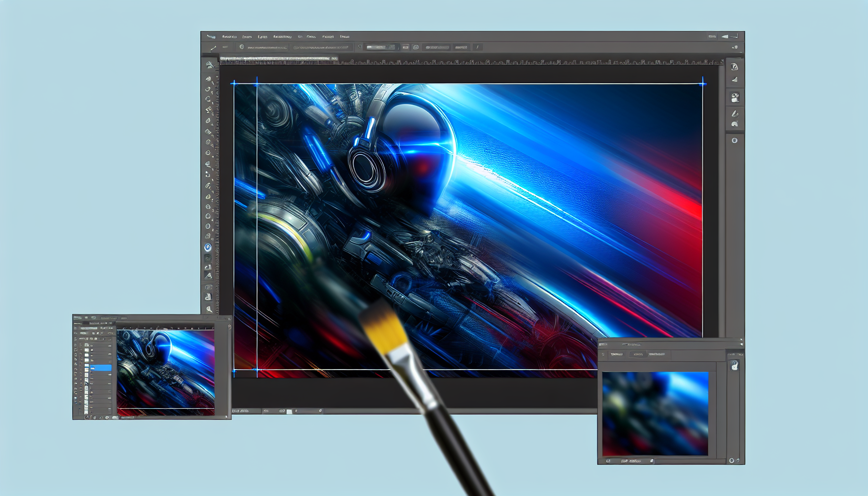This screenshot has width=868, height=496.
Task: Click the lock icon in the small preview panel
Action: [734, 366]
